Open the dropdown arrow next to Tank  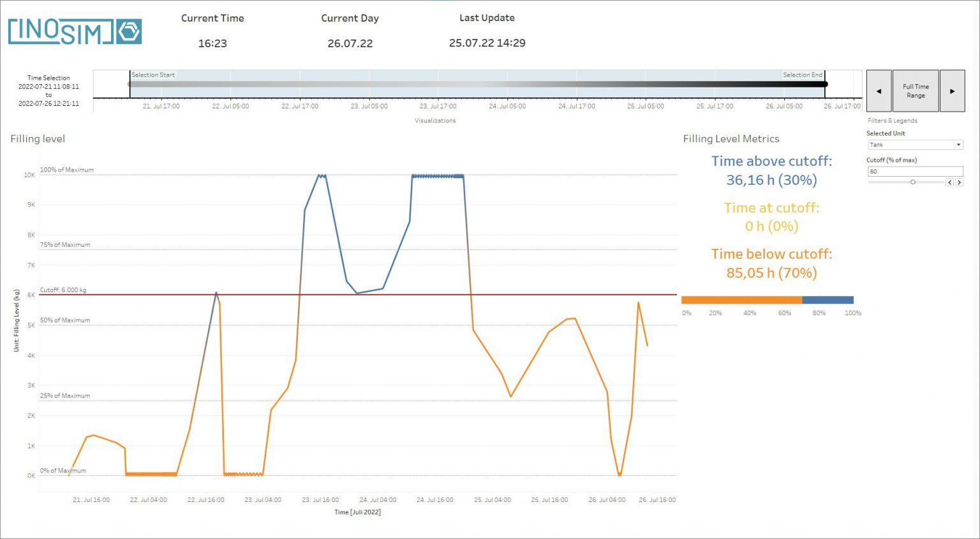[958, 144]
